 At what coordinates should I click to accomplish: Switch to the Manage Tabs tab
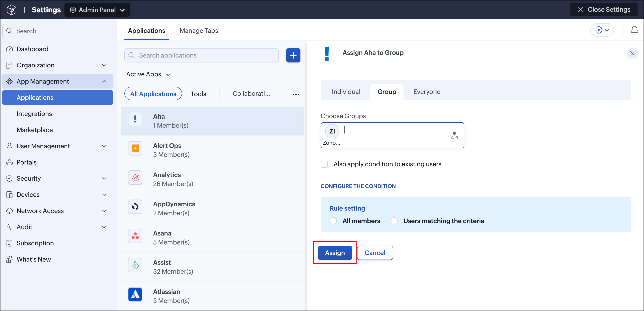(199, 31)
